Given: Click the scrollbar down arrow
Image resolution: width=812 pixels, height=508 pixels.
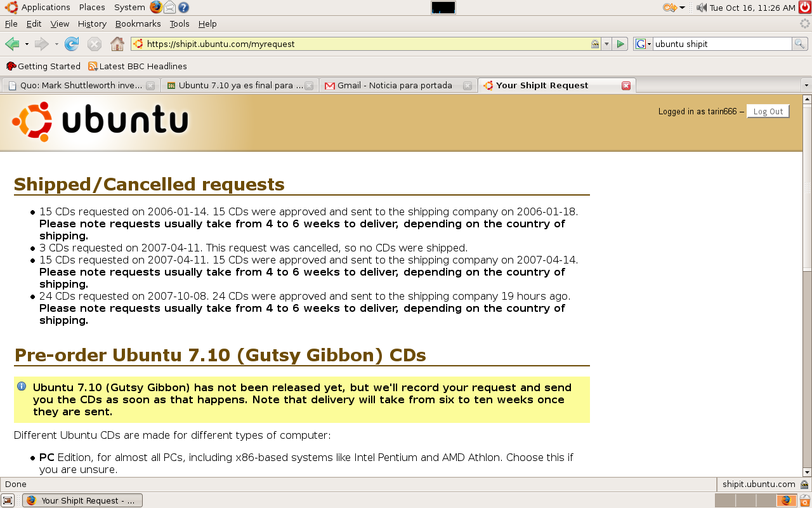Looking at the screenshot, I should coord(807,472).
